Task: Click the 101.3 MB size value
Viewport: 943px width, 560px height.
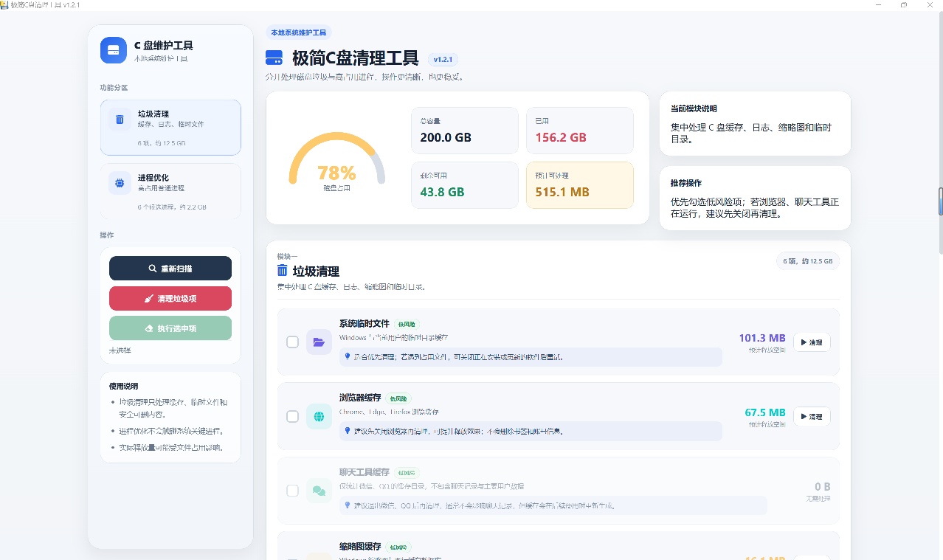Action: [762, 338]
